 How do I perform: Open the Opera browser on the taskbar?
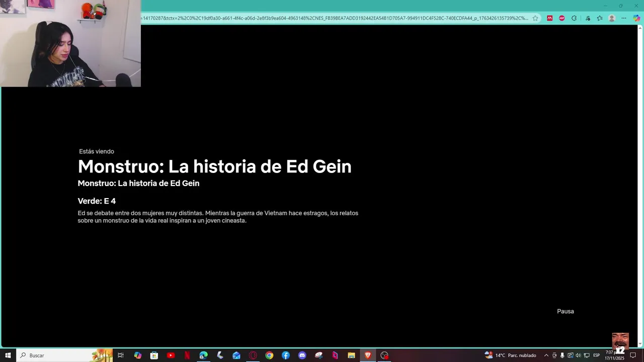[x=253, y=355]
